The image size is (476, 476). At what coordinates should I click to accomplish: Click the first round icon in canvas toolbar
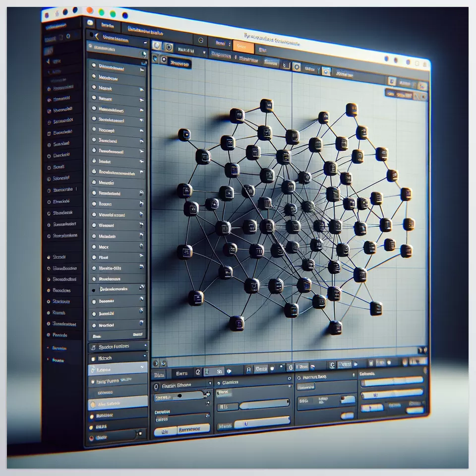click(157, 46)
